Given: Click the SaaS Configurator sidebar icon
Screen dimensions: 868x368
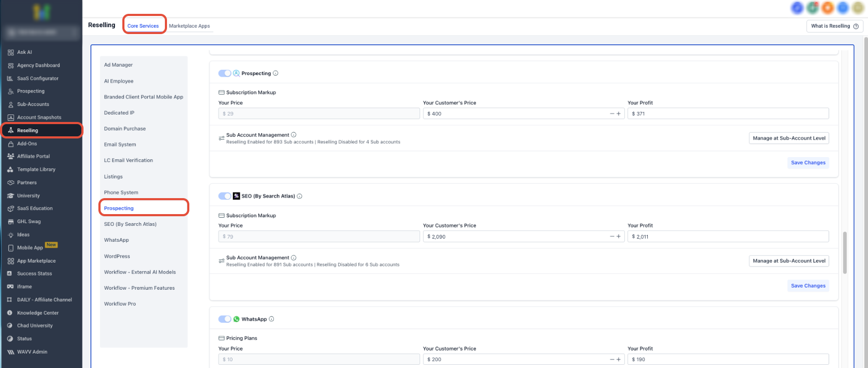Looking at the screenshot, I should click(11, 78).
